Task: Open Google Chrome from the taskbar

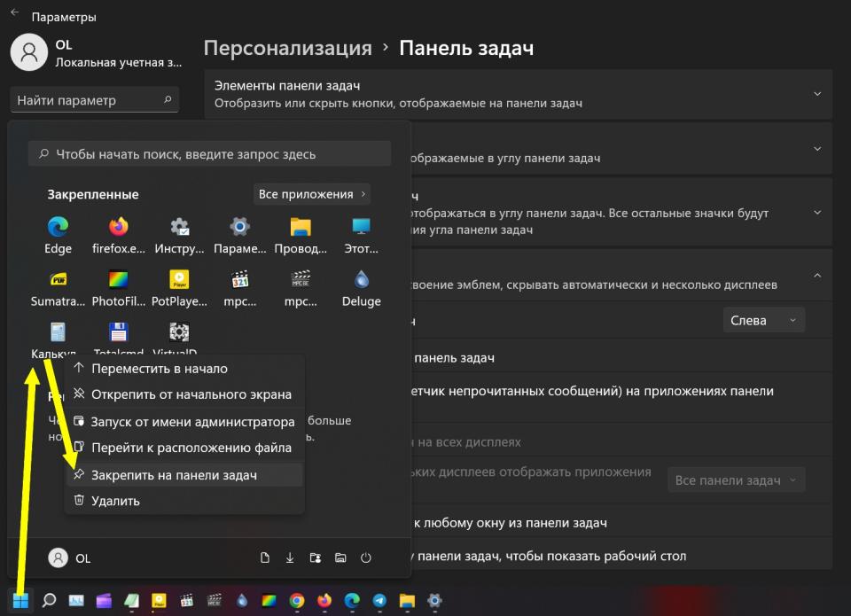Action: [297, 600]
